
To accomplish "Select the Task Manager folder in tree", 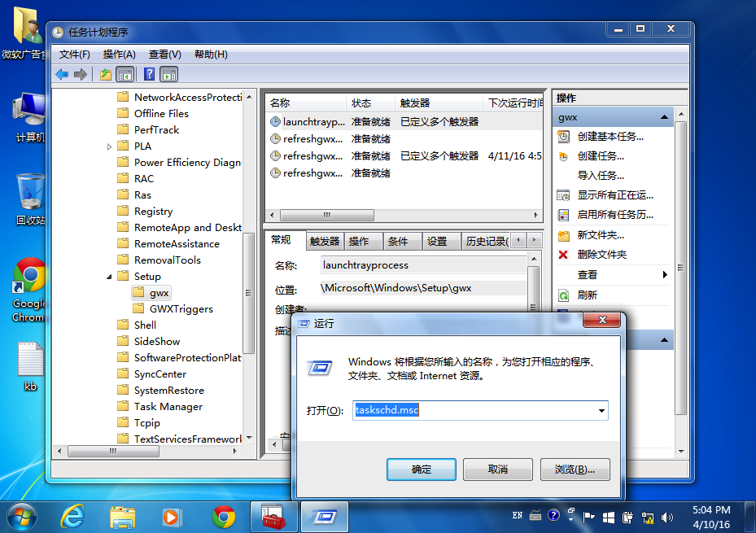I will (x=160, y=407).
